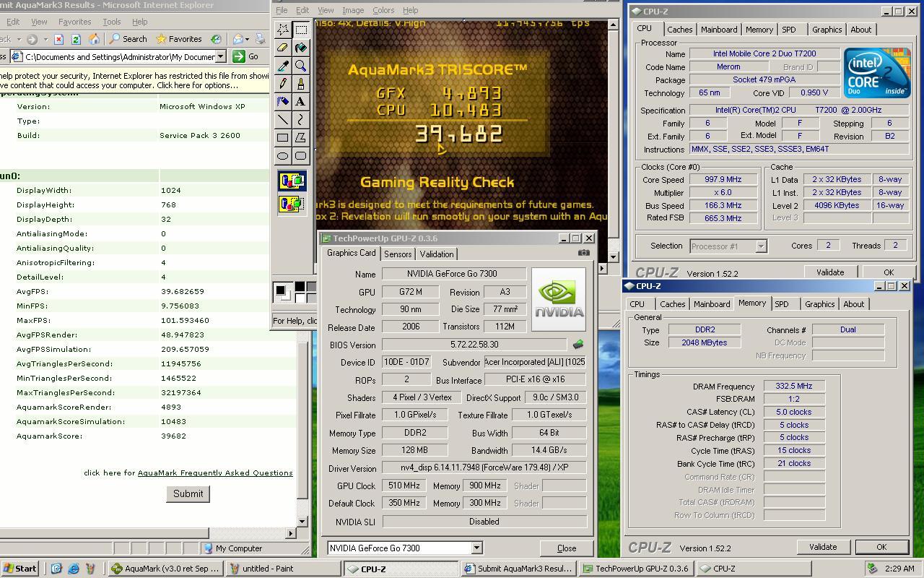Choose the Airbrush tool in Paint
This screenshot has width=924, height=578.
tap(283, 102)
